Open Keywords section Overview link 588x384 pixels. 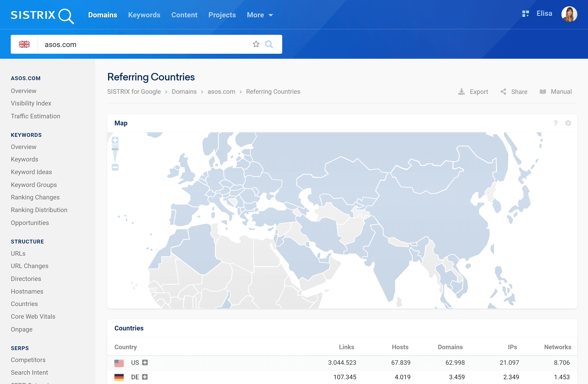click(x=24, y=147)
